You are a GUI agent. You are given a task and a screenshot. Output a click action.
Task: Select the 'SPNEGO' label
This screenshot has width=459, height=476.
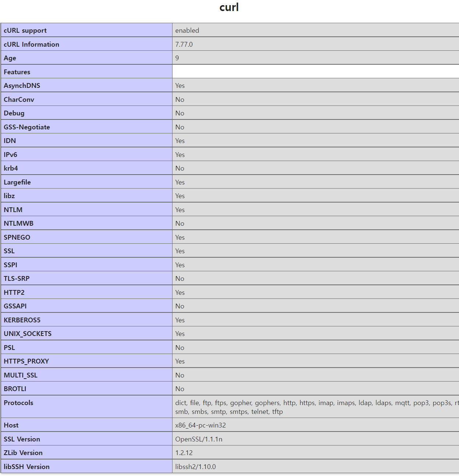pos(17,237)
